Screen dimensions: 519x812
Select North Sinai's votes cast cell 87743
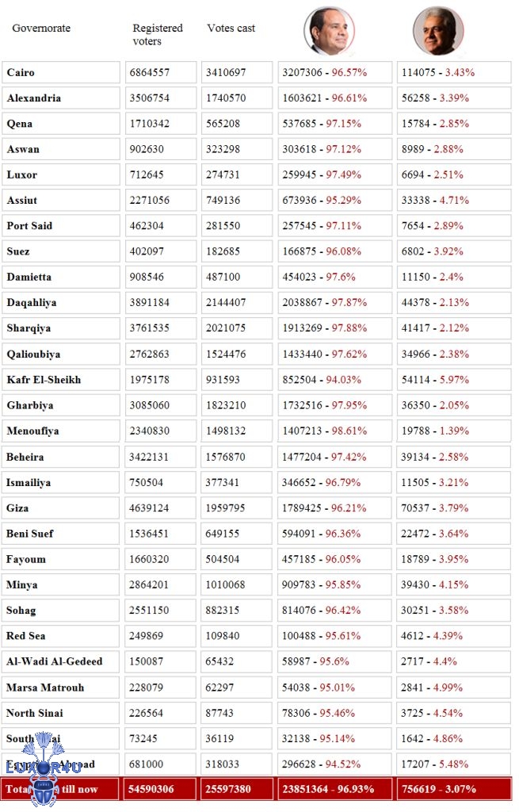(237, 713)
